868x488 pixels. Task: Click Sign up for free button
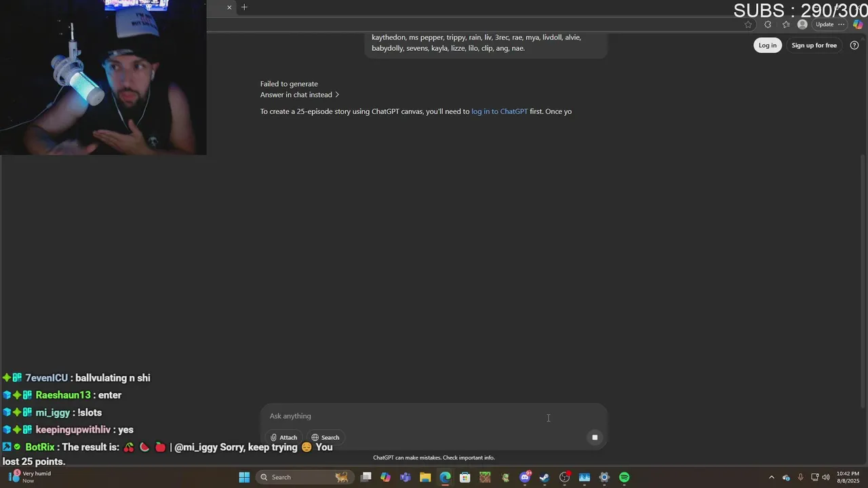[x=814, y=45]
